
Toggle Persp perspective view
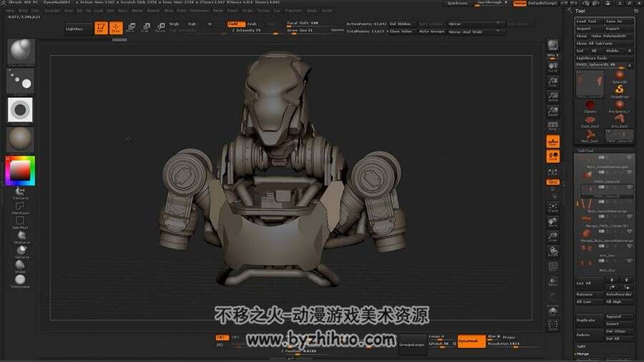tap(553, 127)
